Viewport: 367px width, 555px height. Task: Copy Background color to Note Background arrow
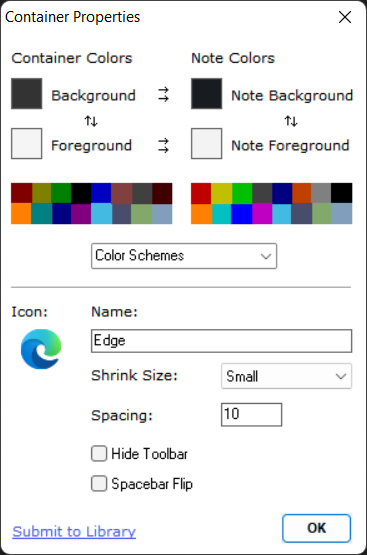coord(163,95)
